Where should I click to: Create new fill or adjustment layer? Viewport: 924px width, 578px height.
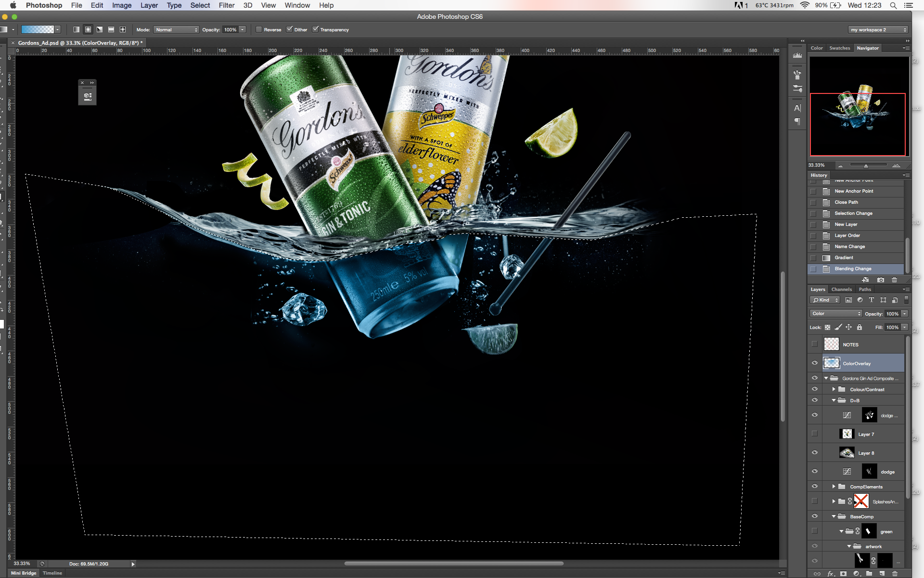pos(856,574)
